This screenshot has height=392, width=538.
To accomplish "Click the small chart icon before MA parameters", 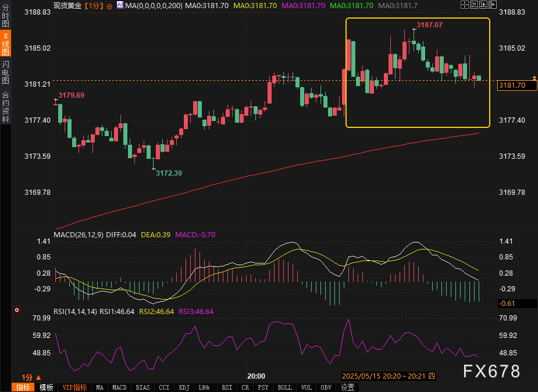I will point(120,5).
